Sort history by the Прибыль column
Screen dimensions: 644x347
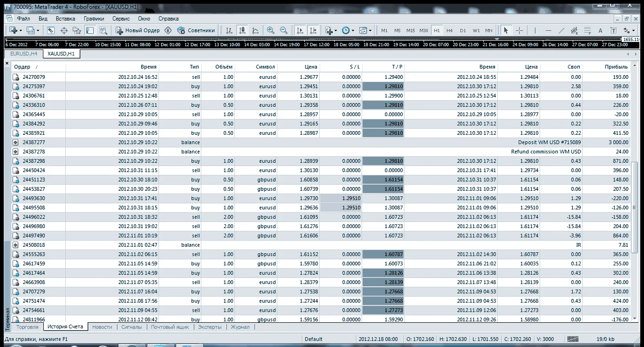pyautogui.click(x=616, y=67)
